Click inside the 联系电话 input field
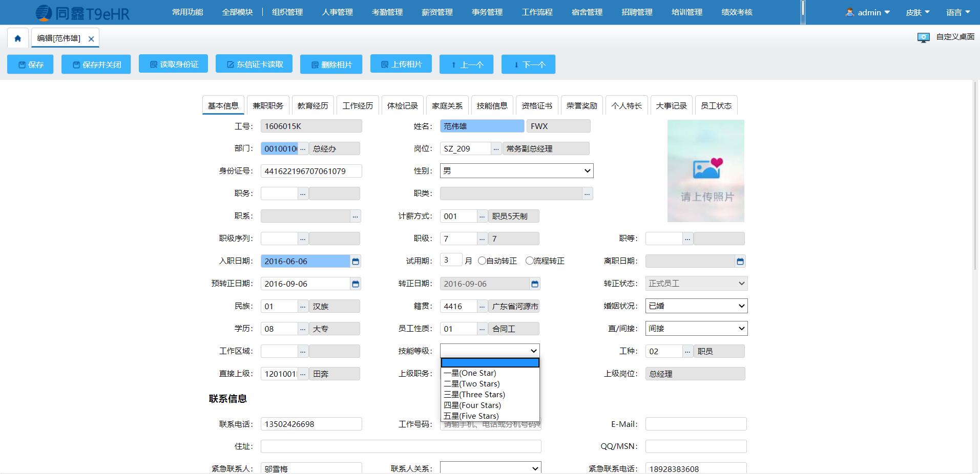The height and width of the screenshot is (474, 980). 311,423
